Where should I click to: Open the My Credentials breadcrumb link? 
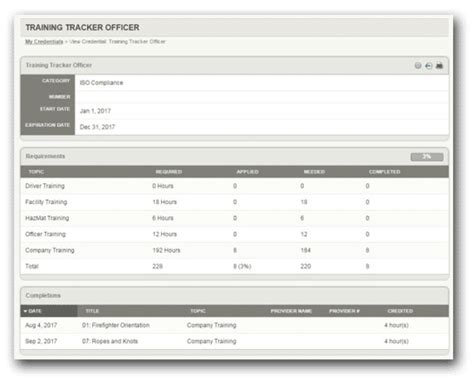coord(44,42)
